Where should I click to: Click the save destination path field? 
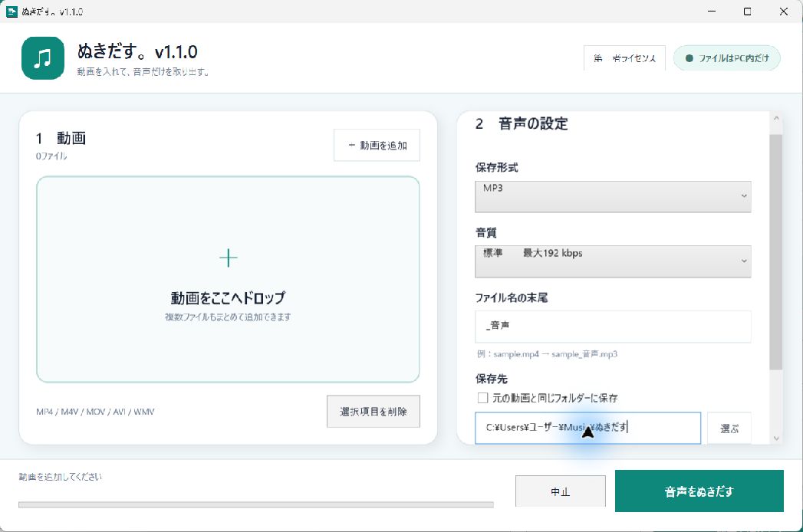pos(587,428)
